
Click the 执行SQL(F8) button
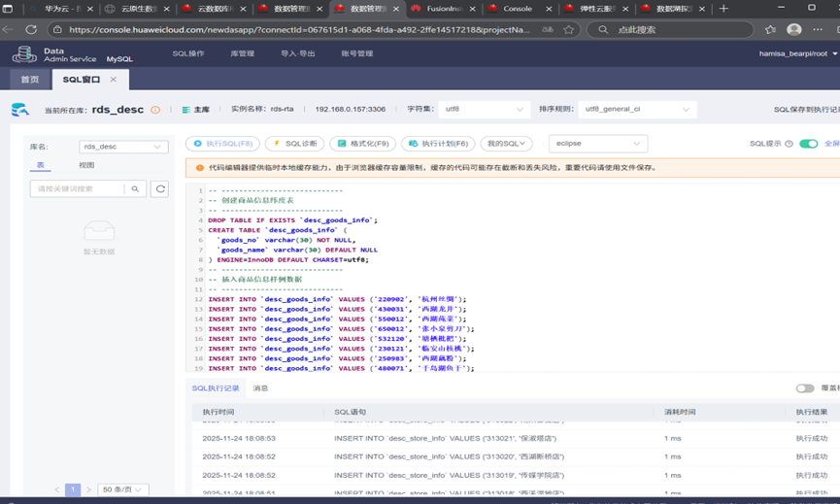click(222, 144)
